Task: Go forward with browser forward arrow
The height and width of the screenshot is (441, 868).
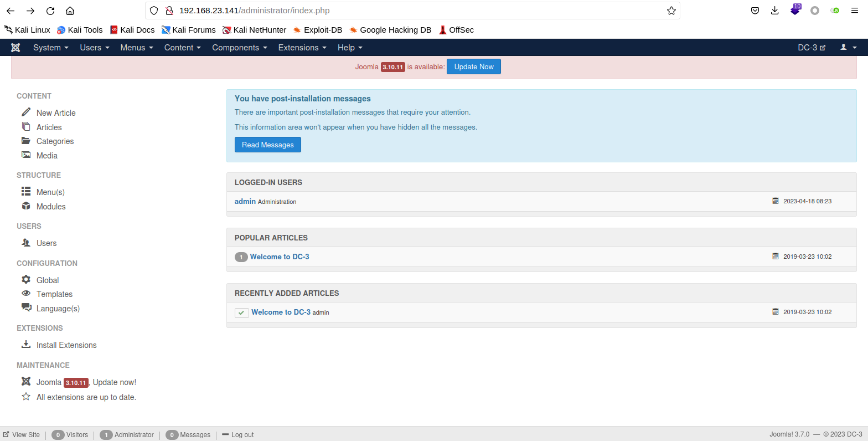Action: pyautogui.click(x=30, y=11)
